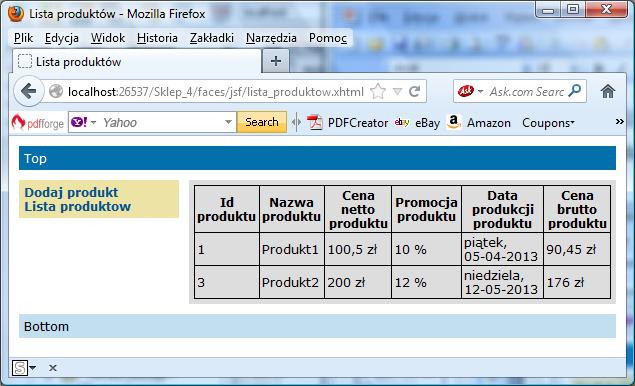Image resolution: width=635 pixels, height=386 pixels.
Task: Open the eBay toolbar shortcut
Action: tap(417, 122)
